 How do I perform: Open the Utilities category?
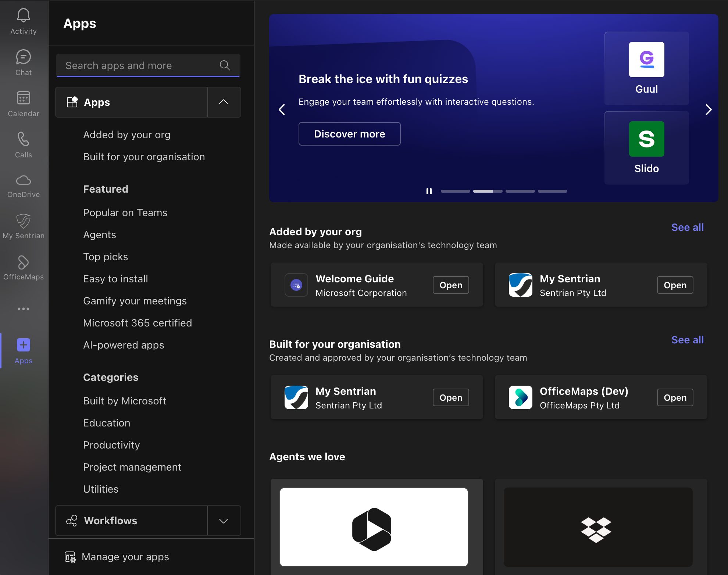coord(101,489)
